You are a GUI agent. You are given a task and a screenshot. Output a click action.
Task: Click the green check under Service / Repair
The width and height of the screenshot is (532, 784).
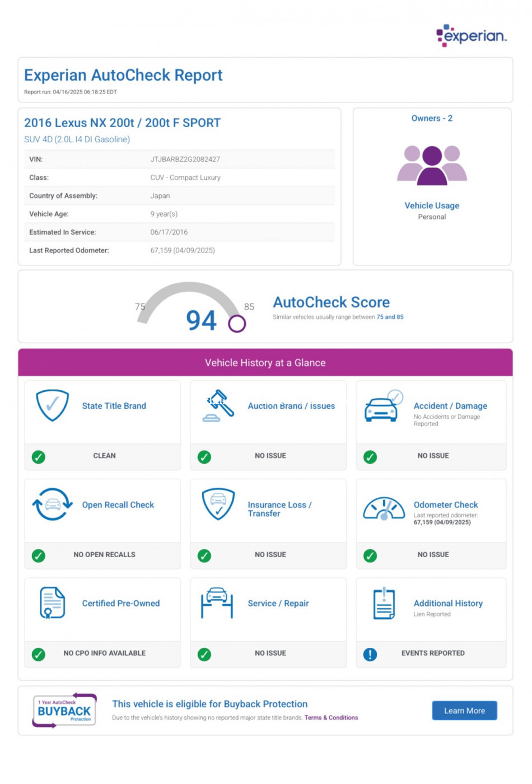tap(204, 654)
